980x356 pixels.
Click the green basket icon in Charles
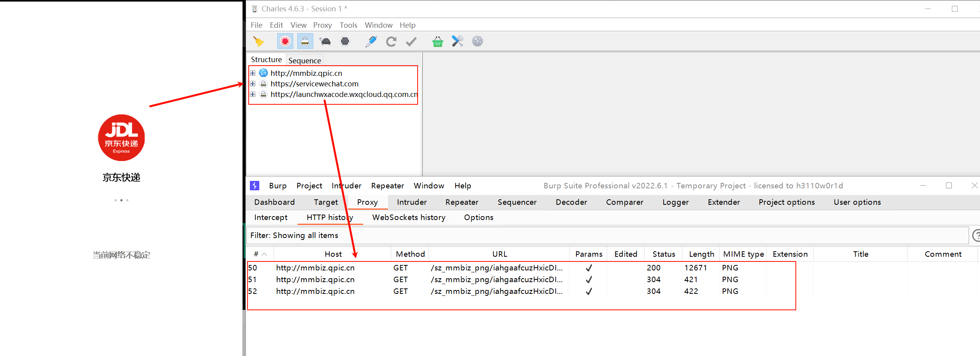coord(438,41)
